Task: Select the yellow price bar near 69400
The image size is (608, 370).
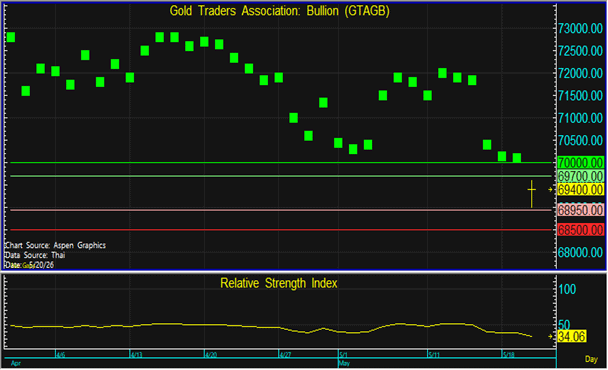Action: (x=532, y=193)
